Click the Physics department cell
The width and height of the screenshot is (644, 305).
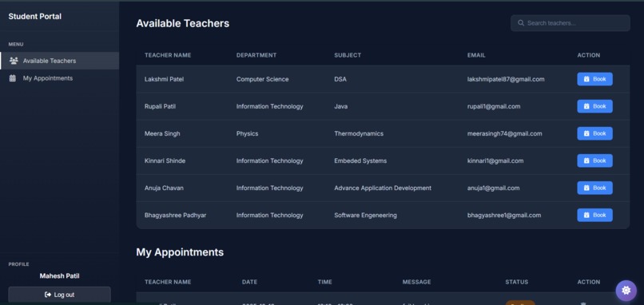pos(247,133)
